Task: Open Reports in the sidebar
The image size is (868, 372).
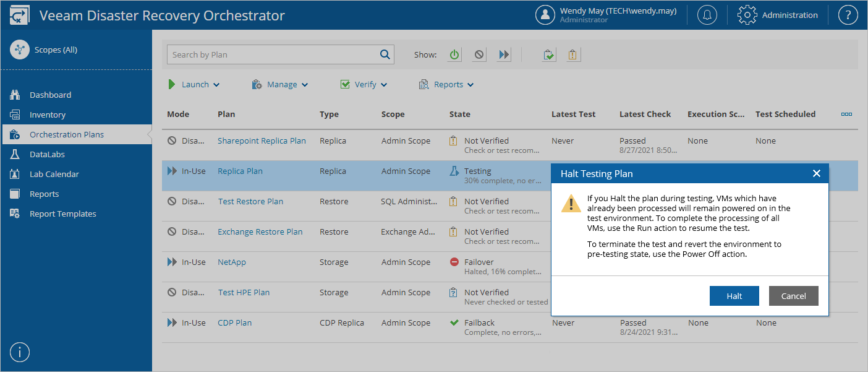Action: (x=45, y=194)
